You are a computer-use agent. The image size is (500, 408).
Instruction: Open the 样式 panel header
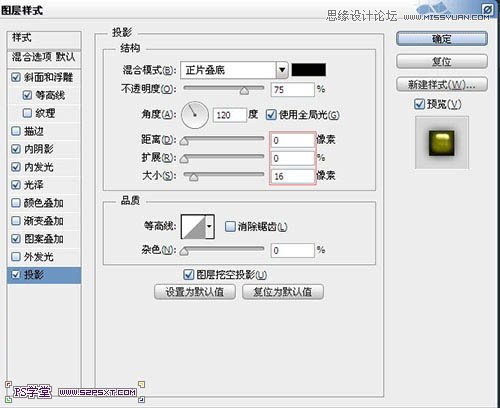click(x=44, y=39)
